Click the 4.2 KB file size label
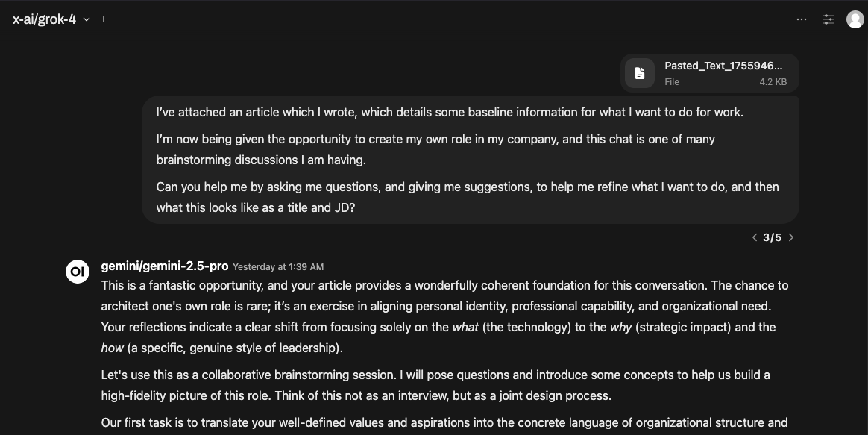 pyautogui.click(x=773, y=82)
